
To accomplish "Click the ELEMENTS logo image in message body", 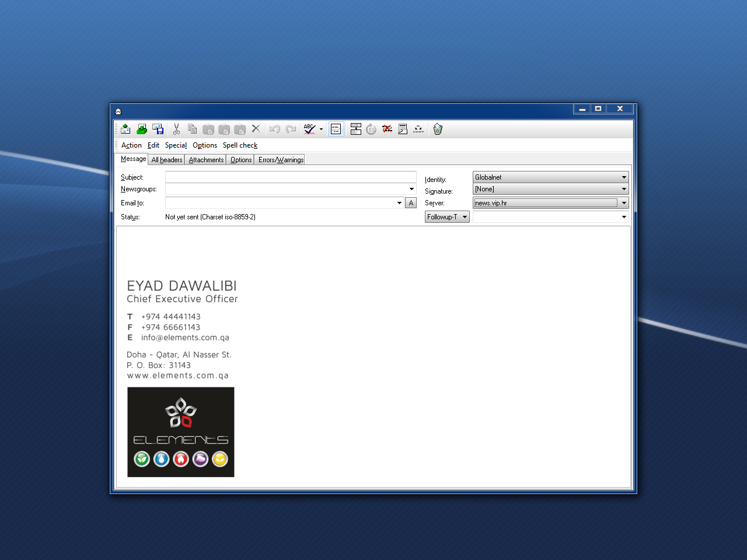I will click(x=181, y=432).
